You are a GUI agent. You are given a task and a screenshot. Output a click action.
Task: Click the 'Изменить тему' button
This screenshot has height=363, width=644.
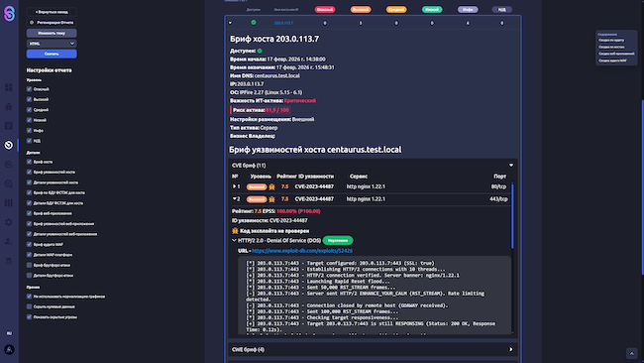tap(52, 33)
